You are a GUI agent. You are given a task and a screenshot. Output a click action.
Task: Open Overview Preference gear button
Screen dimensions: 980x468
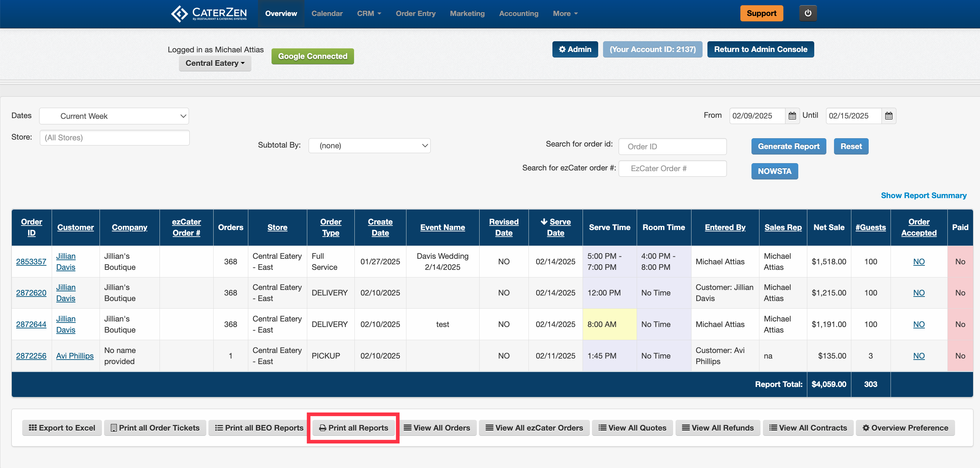(x=905, y=428)
